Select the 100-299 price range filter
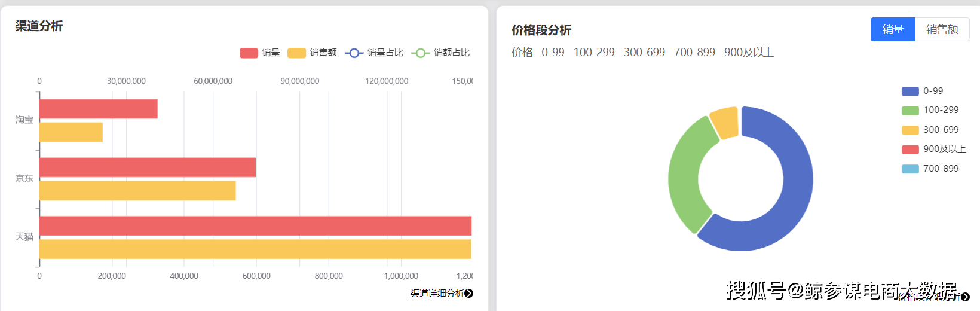Screen dimensions: 980x311 (x=594, y=53)
